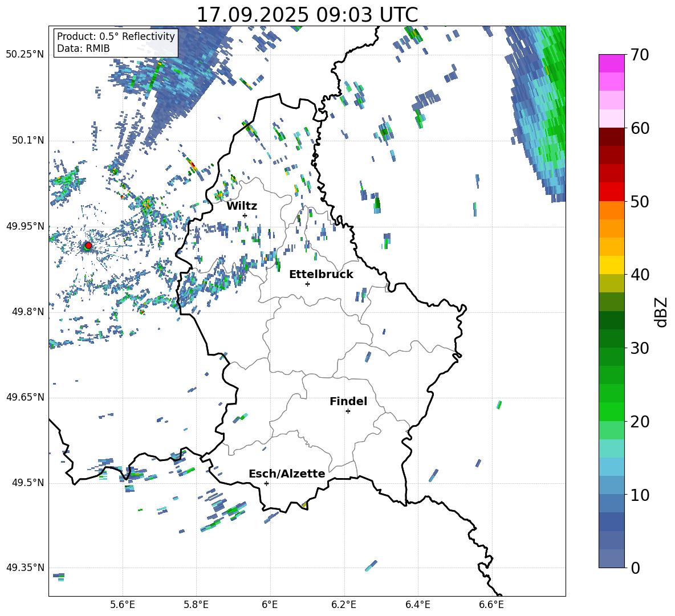
Task: Click the 60 colorbar tick label
Action: tap(639, 128)
